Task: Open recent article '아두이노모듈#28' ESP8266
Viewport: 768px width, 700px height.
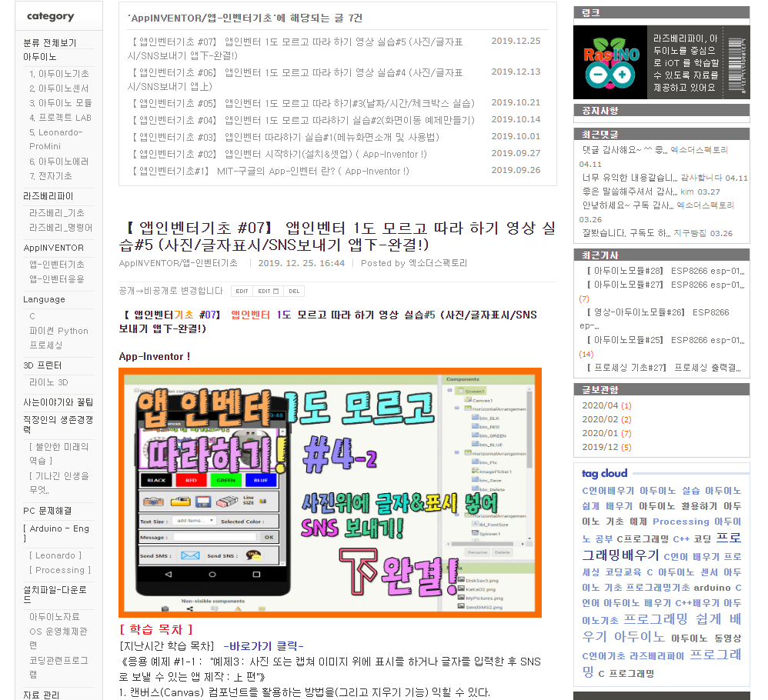Action: point(665,271)
